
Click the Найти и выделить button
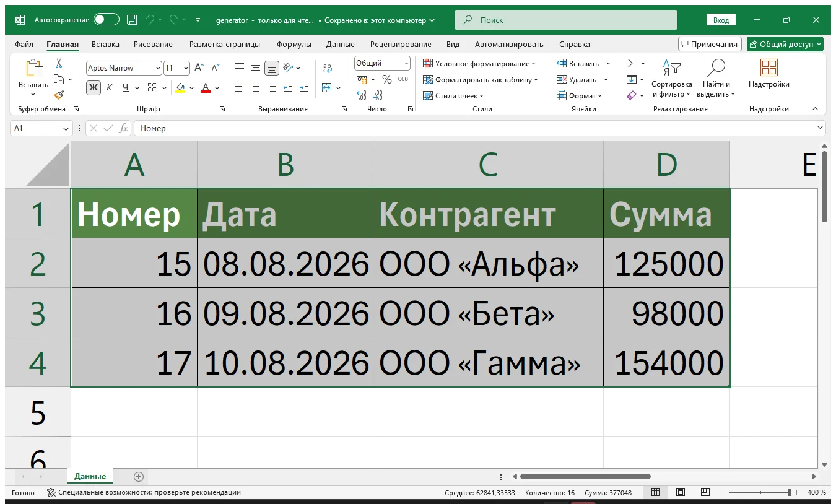click(x=716, y=79)
